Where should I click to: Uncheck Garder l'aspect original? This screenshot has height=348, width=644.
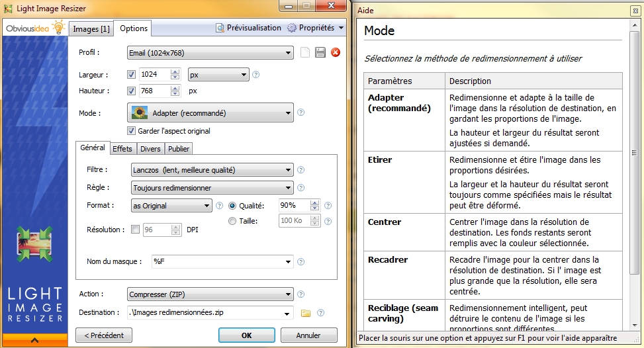(131, 131)
